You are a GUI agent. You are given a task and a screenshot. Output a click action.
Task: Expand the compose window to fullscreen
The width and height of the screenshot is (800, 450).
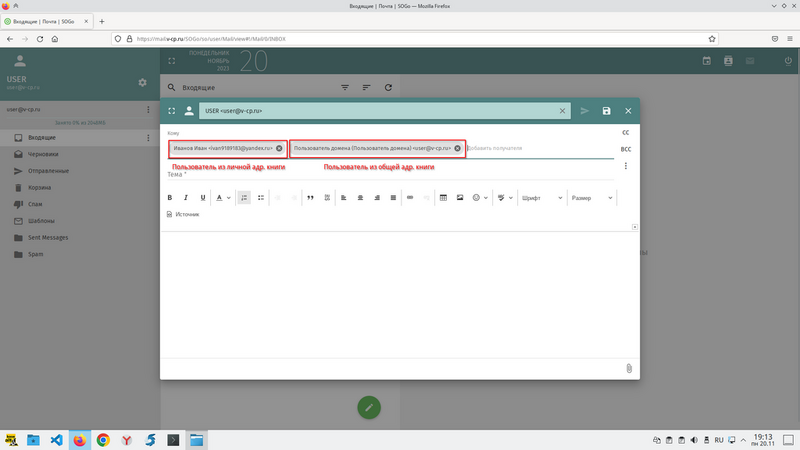172,111
